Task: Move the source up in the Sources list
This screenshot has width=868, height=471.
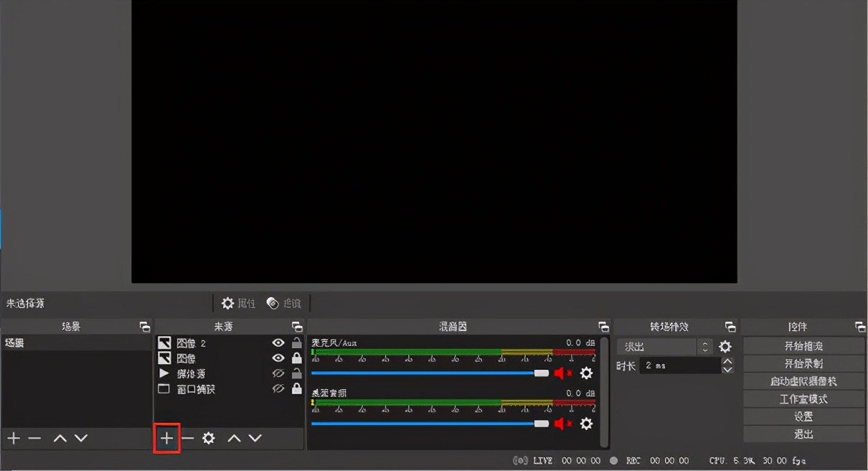Action: pyautogui.click(x=234, y=438)
